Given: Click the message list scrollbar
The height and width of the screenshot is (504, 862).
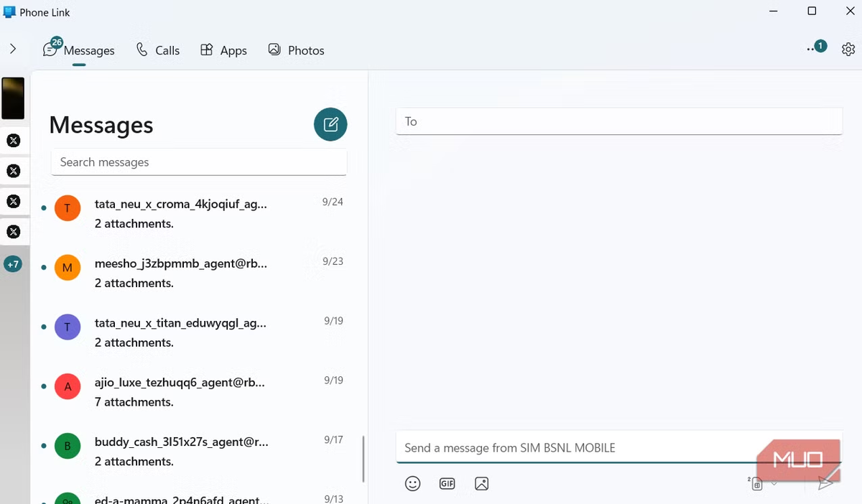Looking at the screenshot, I should click(363, 459).
